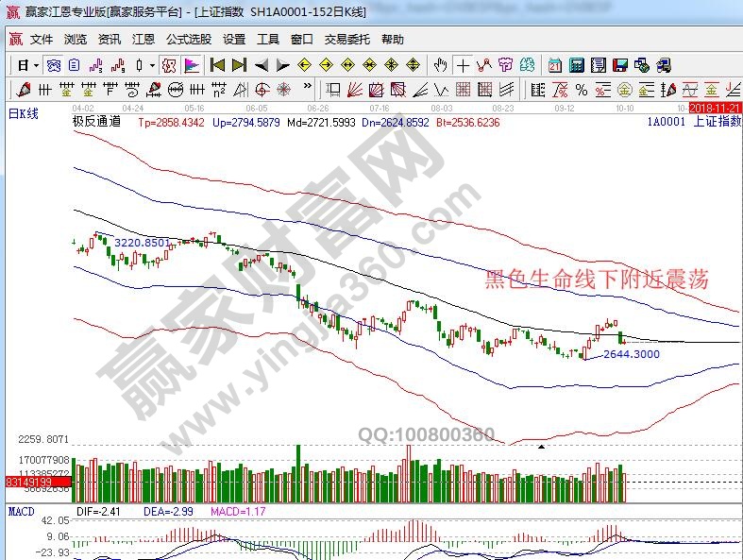The width and height of the screenshot is (743, 560).
Task: Click the percent sign tool icon
Action: (x=581, y=90)
